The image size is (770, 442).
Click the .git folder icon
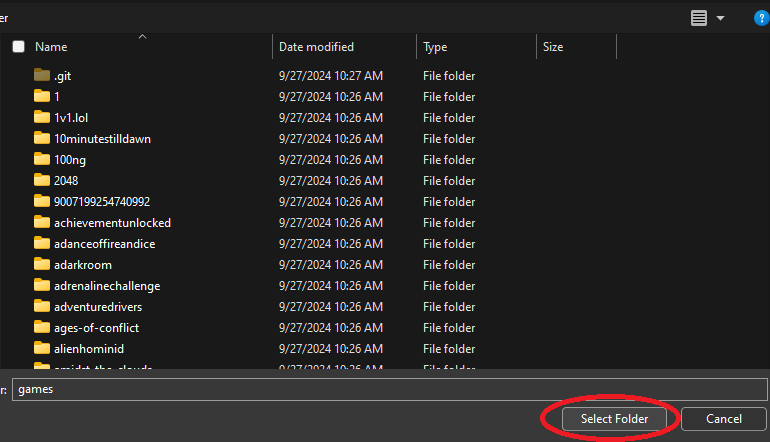point(42,75)
